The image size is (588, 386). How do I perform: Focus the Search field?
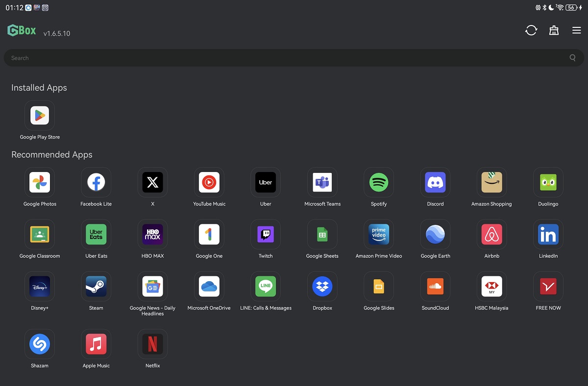click(294, 58)
